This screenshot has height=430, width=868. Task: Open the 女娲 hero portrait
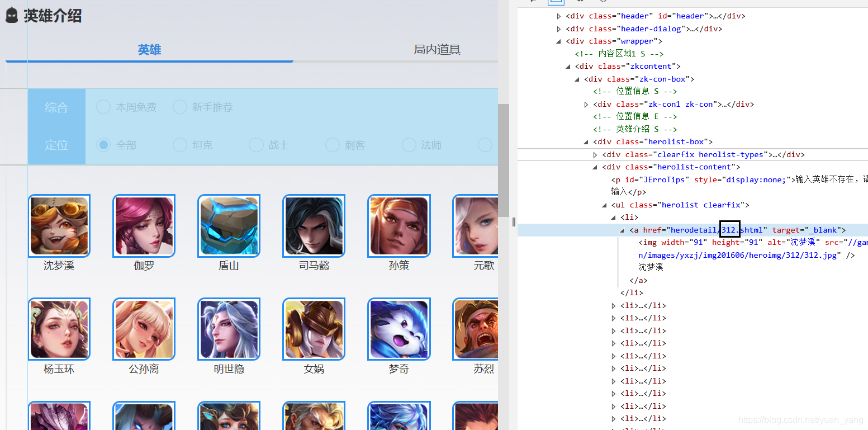(314, 329)
